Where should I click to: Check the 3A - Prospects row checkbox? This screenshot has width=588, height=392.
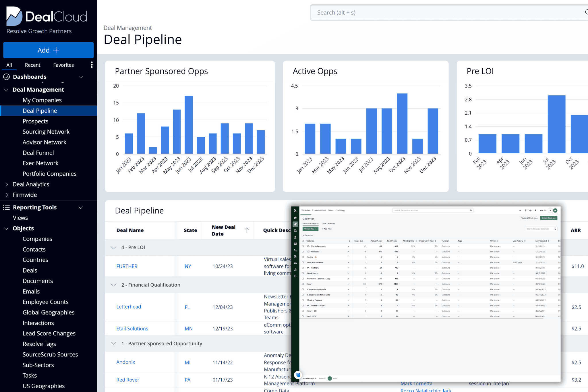pos(303,252)
